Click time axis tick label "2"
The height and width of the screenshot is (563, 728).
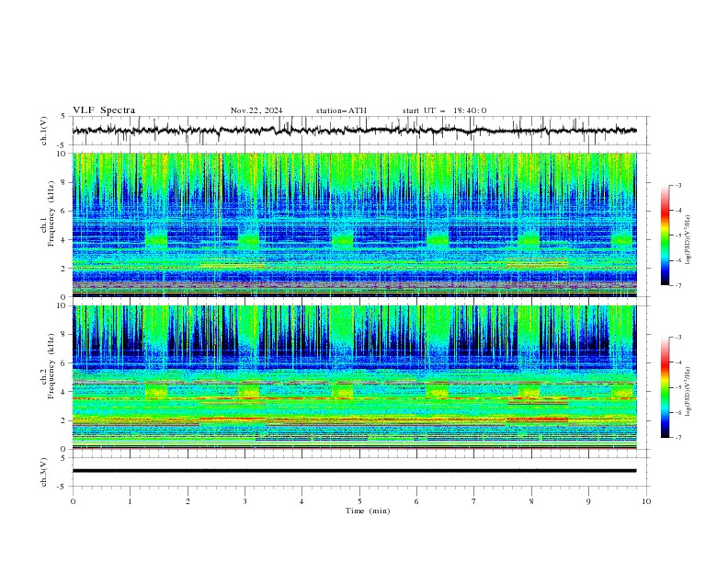tap(188, 501)
